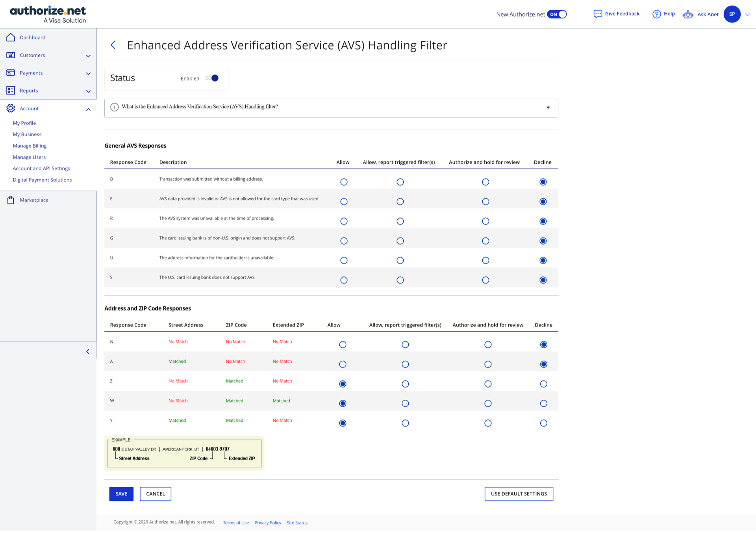Click the Customers sidebar icon

tap(11, 55)
